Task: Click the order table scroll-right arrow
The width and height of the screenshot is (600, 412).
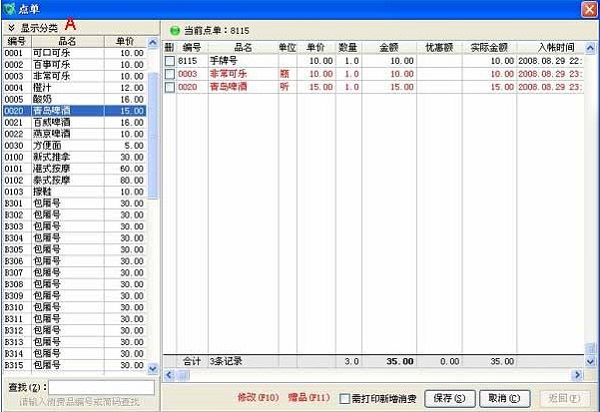Action: pos(577,375)
